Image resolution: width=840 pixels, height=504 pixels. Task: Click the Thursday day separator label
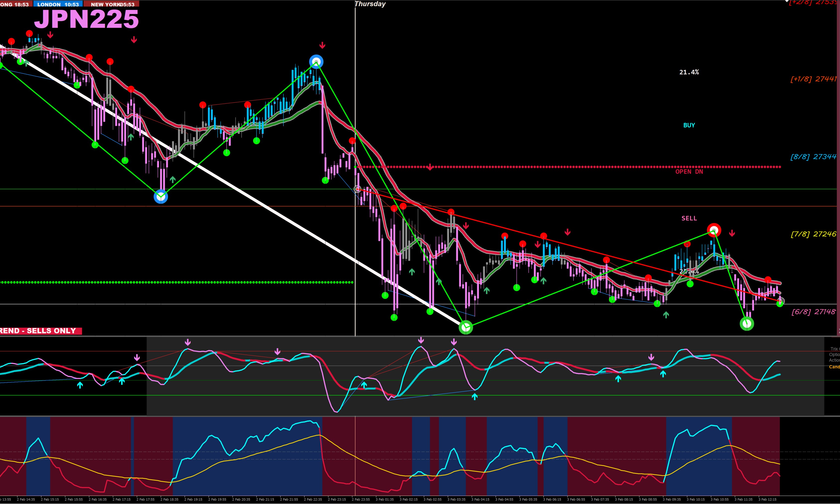coord(370,4)
